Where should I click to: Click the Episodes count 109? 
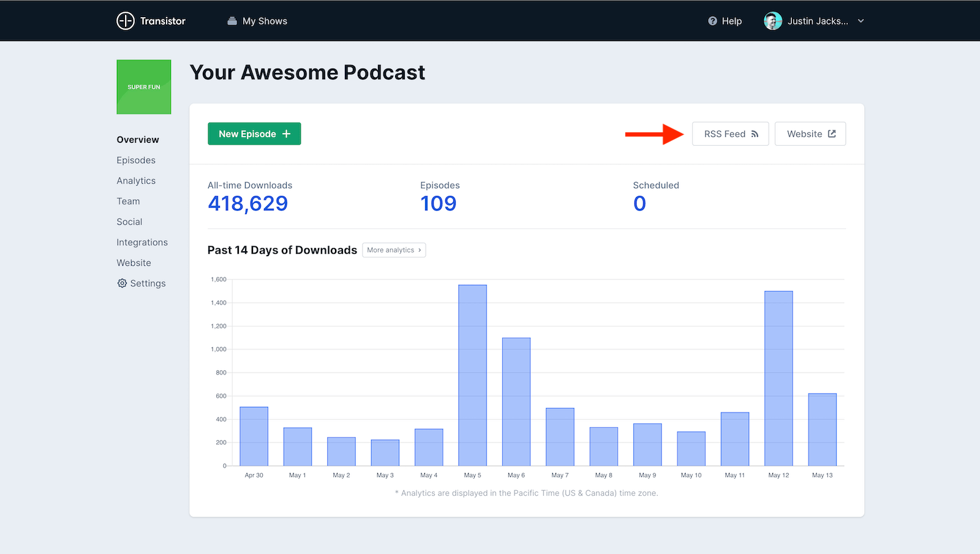[438, 203]
